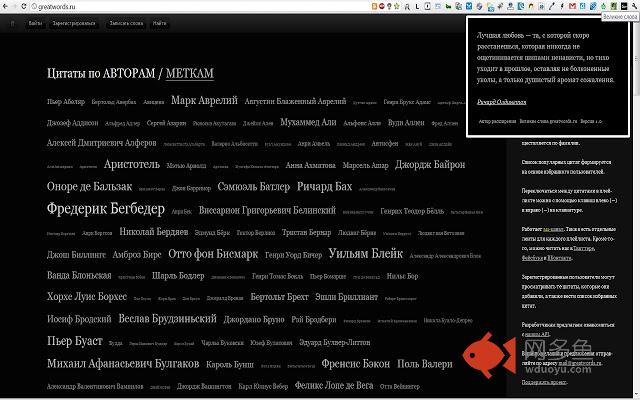
Task: Open the Gmail M extension icon
Action: coord(572,6)
